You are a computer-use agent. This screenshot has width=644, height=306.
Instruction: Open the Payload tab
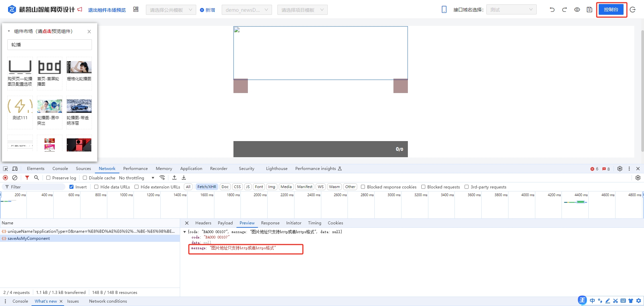click(225, 223)
